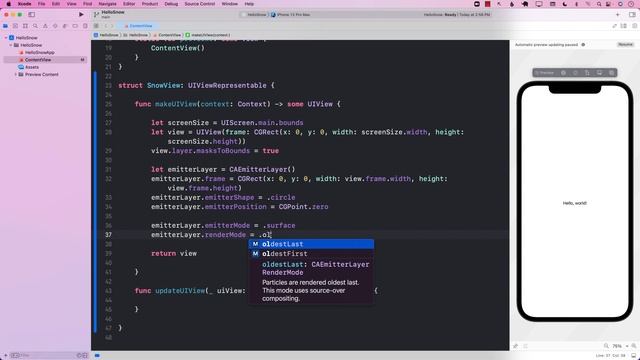Viewport: 640px width, 360px height.
Task: Toggle the navigator sidebar visibility
Action: (x=31, y=15)
